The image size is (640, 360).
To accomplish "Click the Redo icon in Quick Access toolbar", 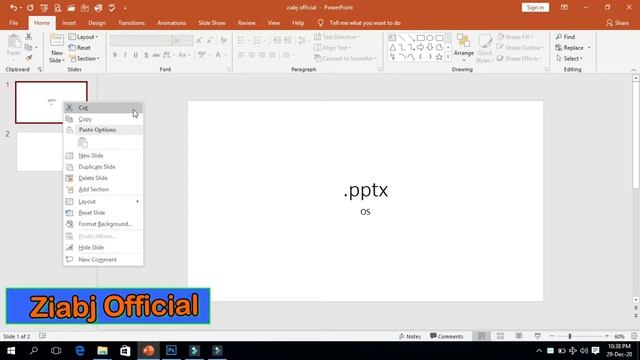I will pos(30,7).
